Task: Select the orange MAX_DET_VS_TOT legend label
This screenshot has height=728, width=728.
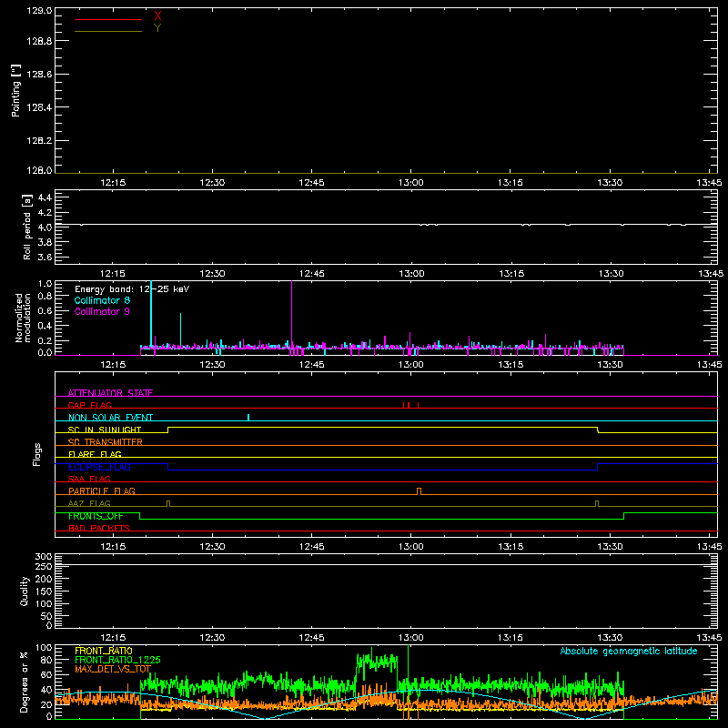Action: (113, 669)
